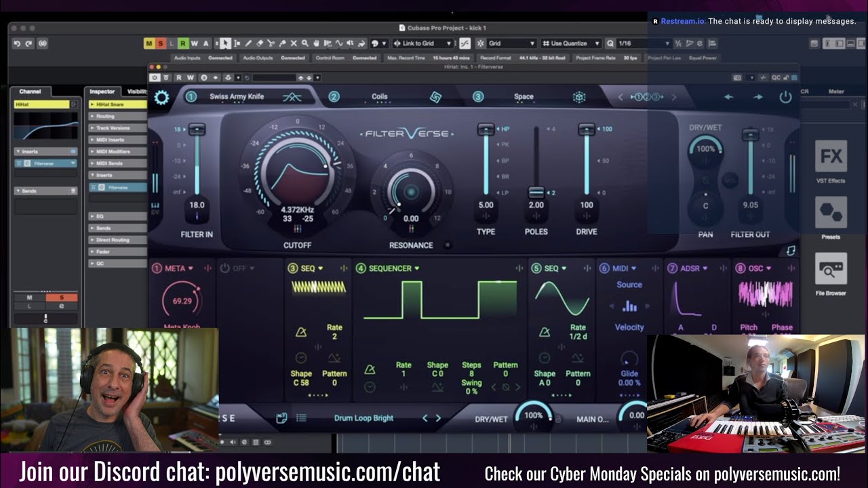Screen dimensions: 868x488
Task: Click the Cubase undo button
Action: pos(17,43)
